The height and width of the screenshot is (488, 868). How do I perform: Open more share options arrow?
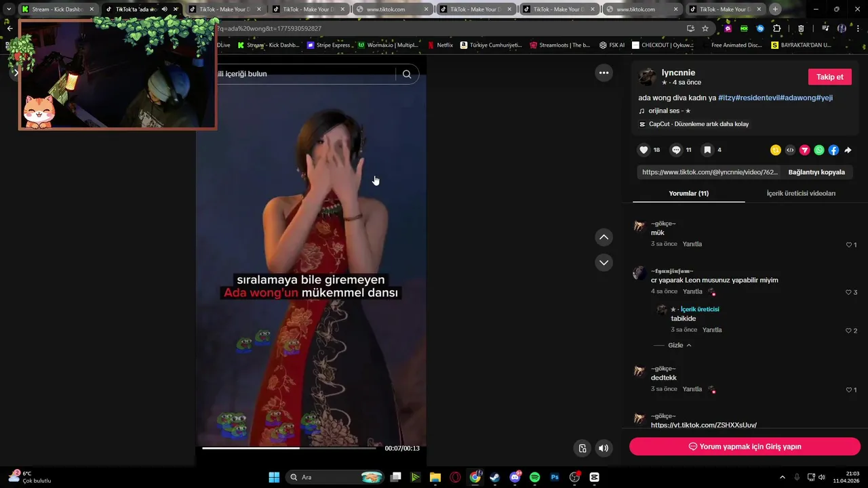coord(848,150)
